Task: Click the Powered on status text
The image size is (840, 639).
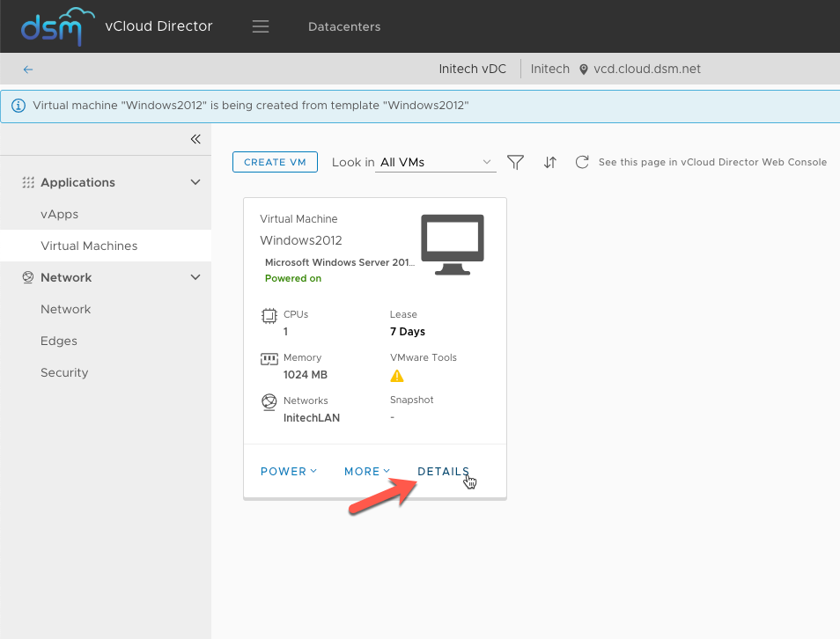Action: (293, 278)
